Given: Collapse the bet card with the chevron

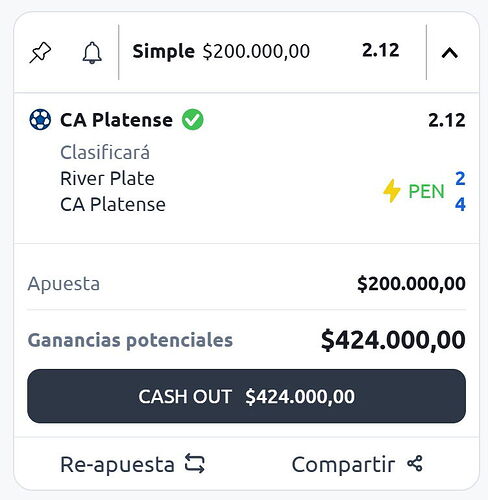Looking at the screenshot, I should click(450, 53).
